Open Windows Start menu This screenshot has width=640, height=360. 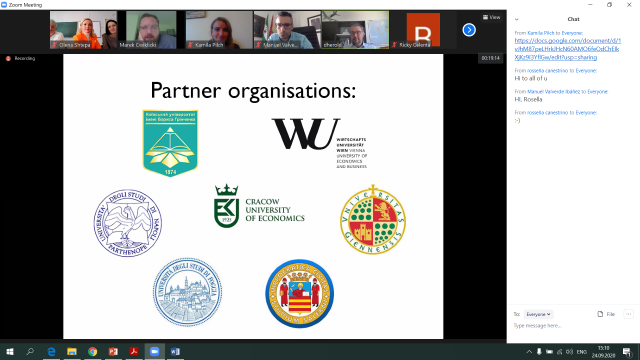point(10,351)
